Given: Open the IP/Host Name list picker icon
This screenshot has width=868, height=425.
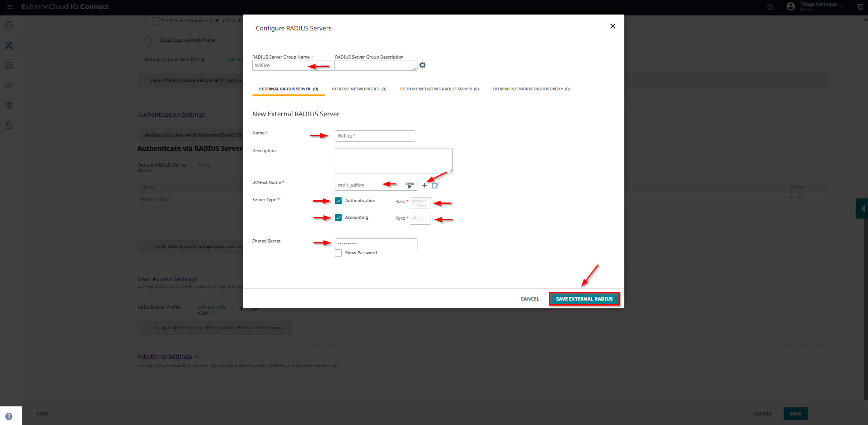Looking at the screenshot, I should [x=410, y=185].
